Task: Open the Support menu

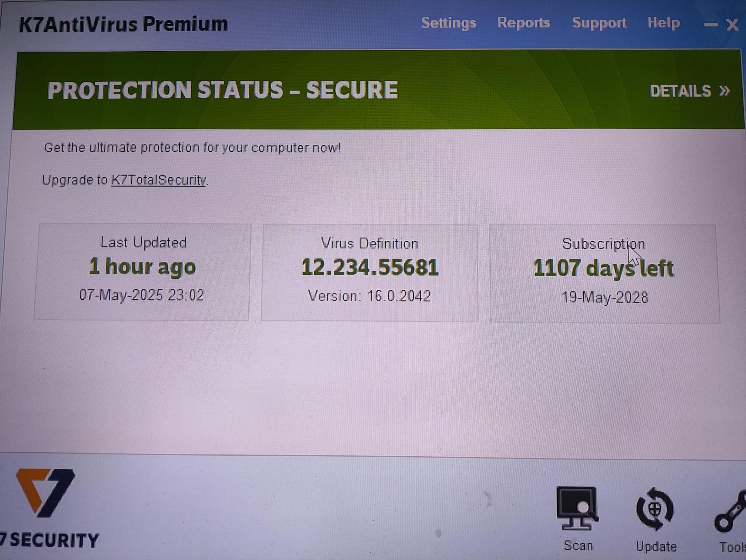Action: point(599,23)
